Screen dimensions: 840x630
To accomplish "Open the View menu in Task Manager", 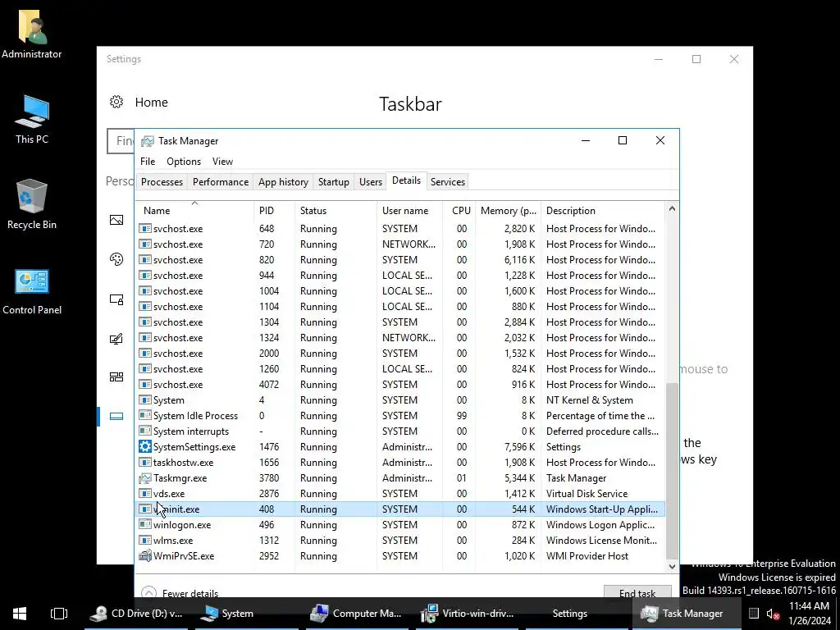I will [222, 162].
